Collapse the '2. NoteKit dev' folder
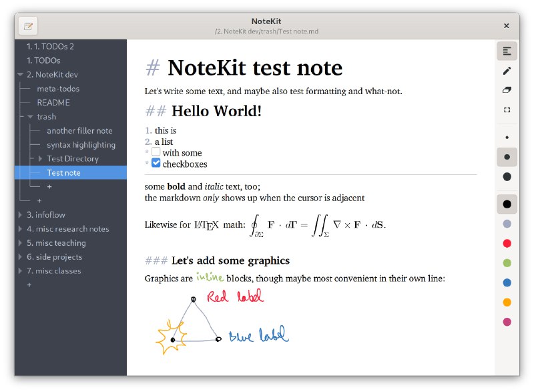The image size is (534, 392). click(x=21, y=75)
